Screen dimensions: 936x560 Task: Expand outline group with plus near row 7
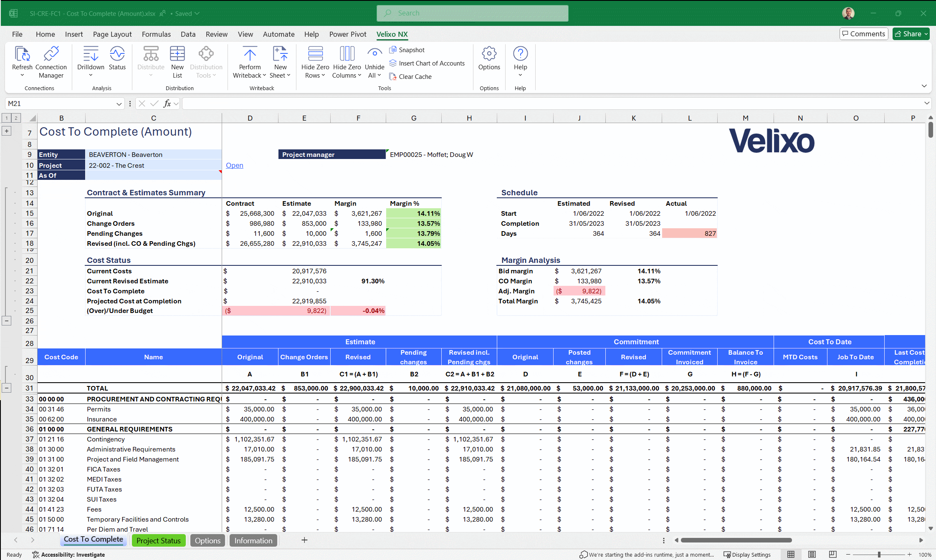7,131
